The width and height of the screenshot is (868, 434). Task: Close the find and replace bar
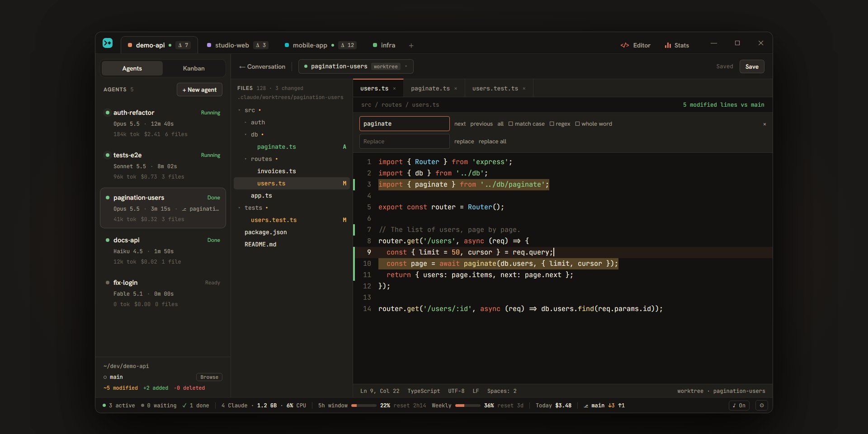(x=764, y=124)
